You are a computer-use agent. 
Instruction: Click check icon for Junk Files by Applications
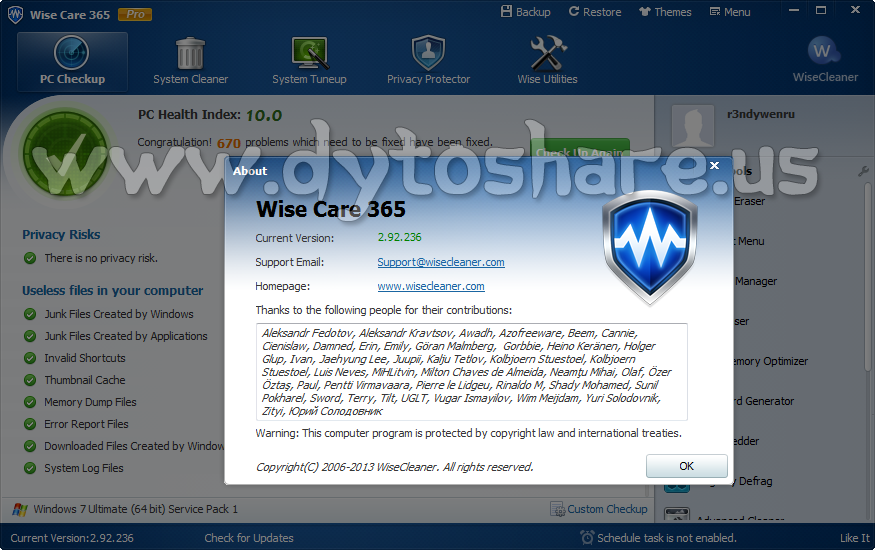click(30, 336)
